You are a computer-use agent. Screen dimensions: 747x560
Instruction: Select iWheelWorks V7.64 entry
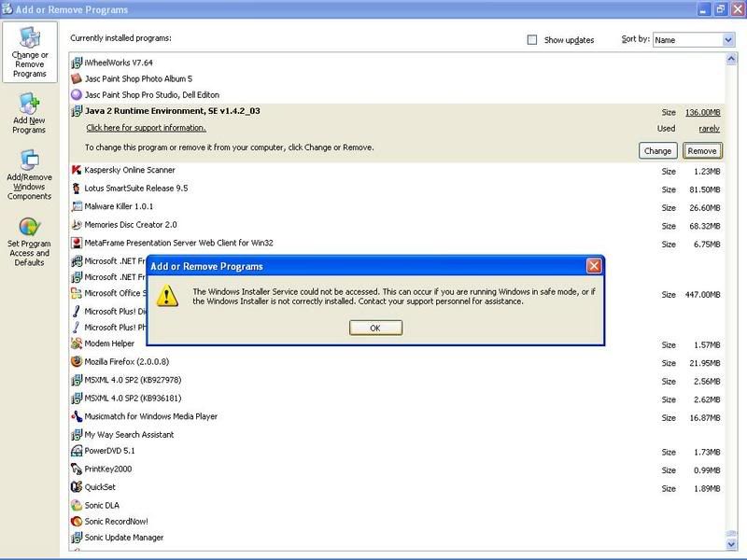[x=397, y=63]
